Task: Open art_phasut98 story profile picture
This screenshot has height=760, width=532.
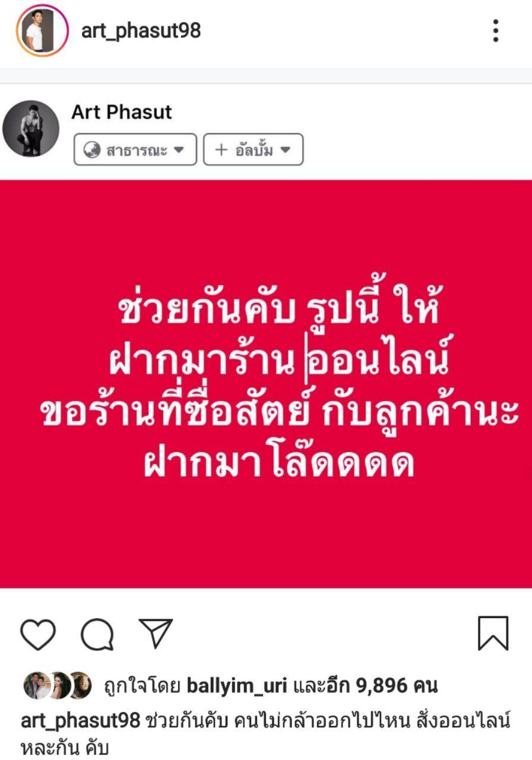Action: (x=42, y=30)
